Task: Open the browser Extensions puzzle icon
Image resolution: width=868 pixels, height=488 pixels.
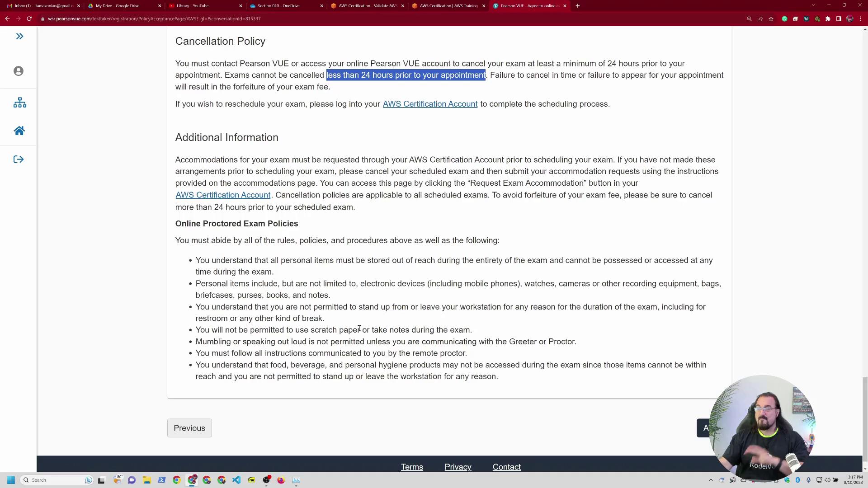Action: tap(828, 19)
